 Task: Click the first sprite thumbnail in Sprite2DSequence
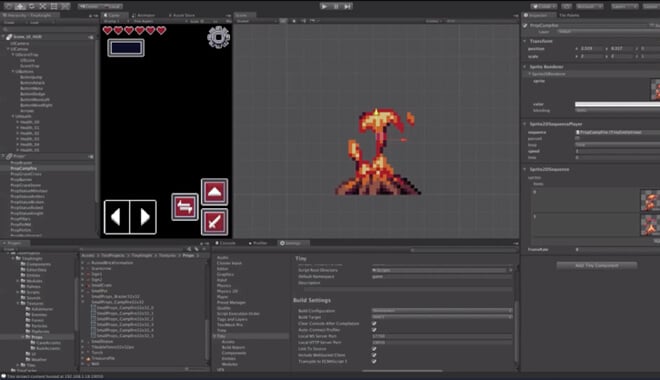pos(649,200)
